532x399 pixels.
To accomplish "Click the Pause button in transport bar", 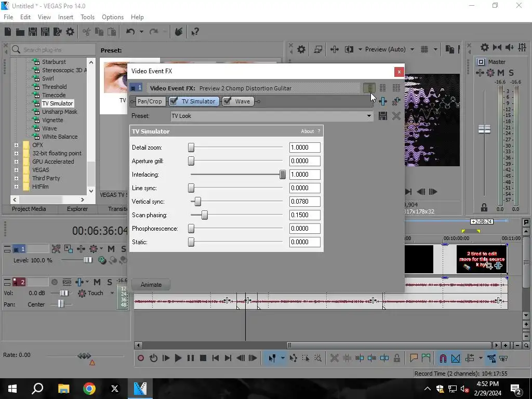I will pyautogui.click(x=190, y=358).
